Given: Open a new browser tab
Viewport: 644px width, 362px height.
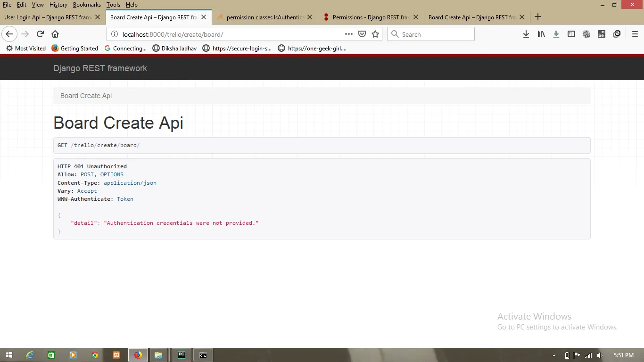Looking at the screenshot, I should (537, 17).
